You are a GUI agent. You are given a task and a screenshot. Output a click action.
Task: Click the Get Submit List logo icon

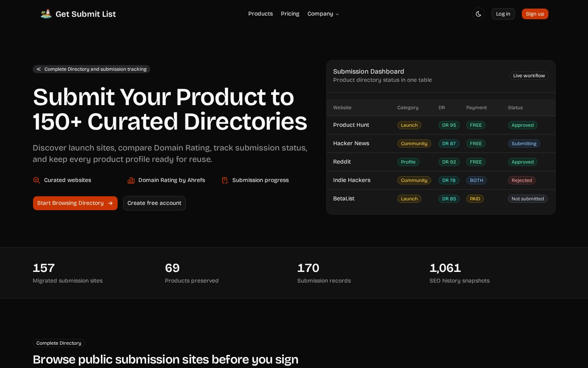pos(46,14)
